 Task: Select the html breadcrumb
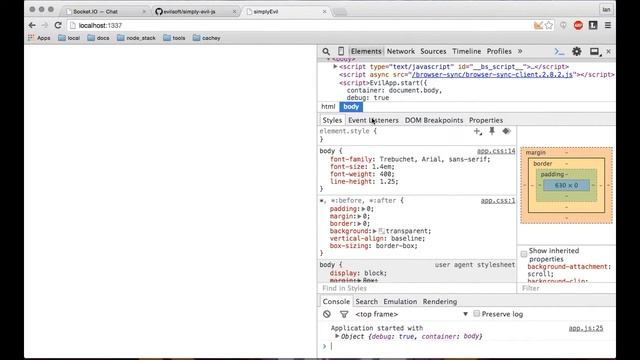328,107
